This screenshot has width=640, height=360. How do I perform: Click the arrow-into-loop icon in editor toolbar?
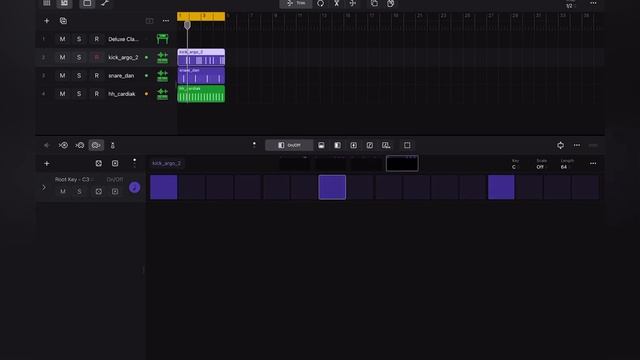pyautogui.click(x=80, y=145)
